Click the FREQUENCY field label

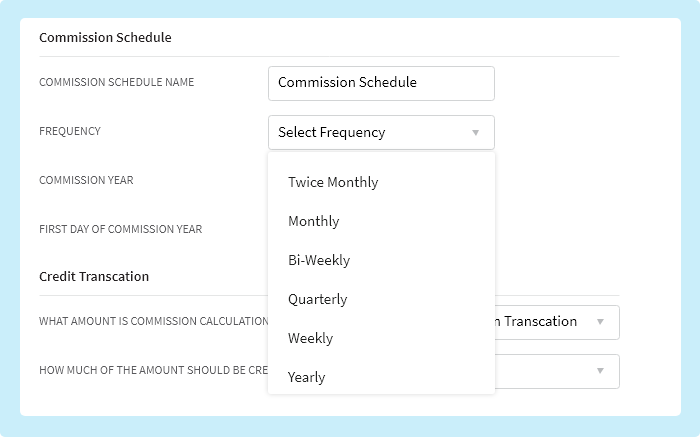click(70, 131)
